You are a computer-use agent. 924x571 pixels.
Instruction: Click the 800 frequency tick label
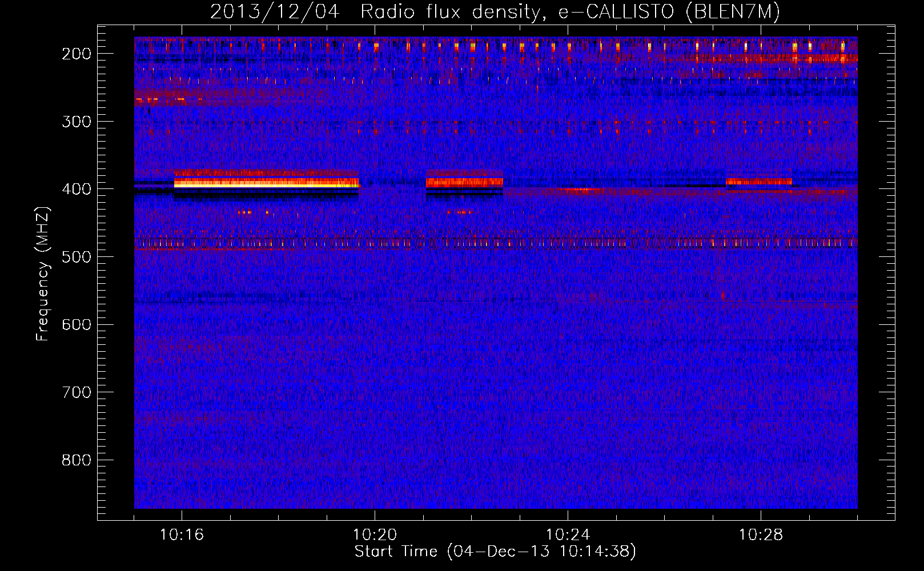tap(77, 460)
